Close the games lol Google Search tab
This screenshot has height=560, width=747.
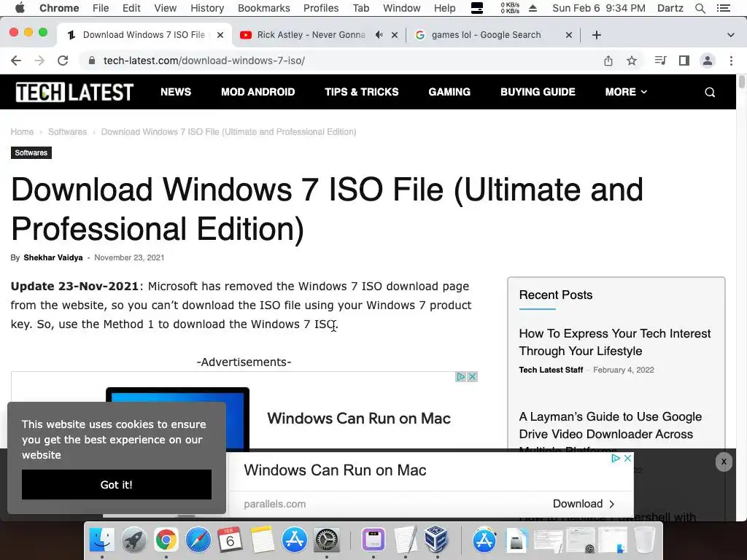pos(569,35)
